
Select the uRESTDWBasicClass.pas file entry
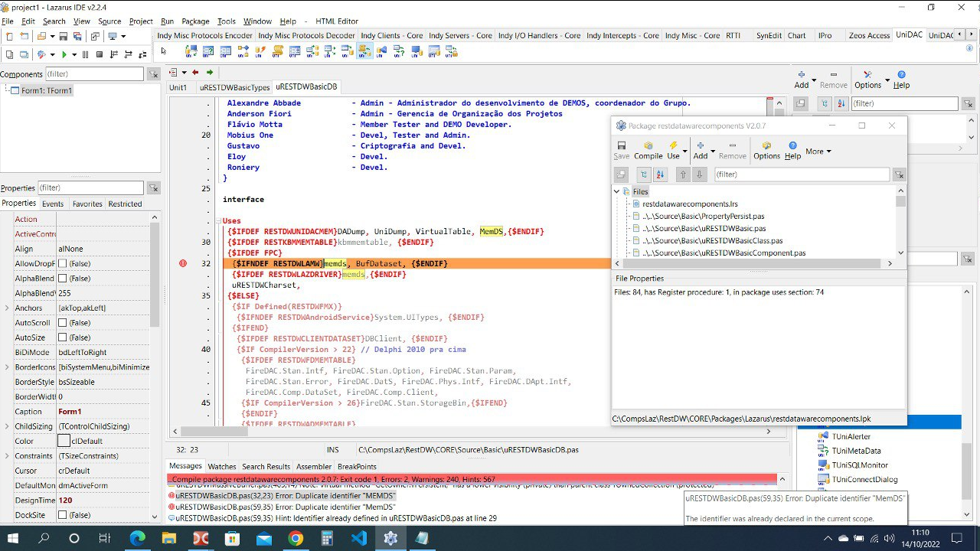(712, 240)
